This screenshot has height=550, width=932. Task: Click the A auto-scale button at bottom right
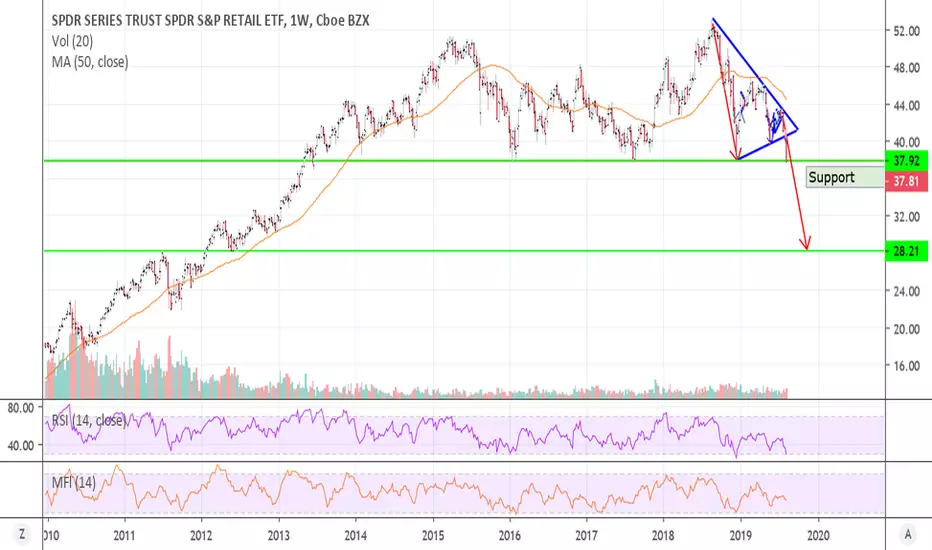[908, 535]
